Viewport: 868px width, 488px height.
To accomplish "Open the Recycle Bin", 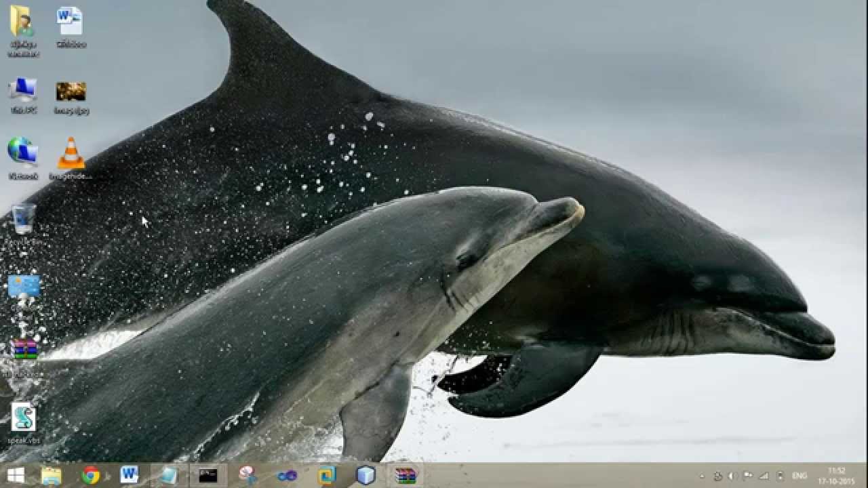I will click(x=23, y=220).
